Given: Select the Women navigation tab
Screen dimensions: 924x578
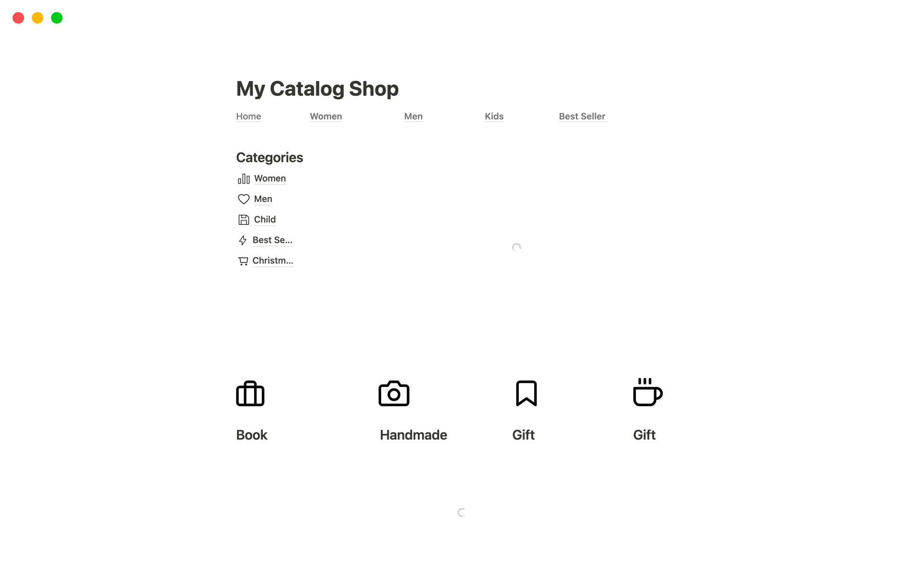Looking at the screenshot, I should click(x=325, y=116).
